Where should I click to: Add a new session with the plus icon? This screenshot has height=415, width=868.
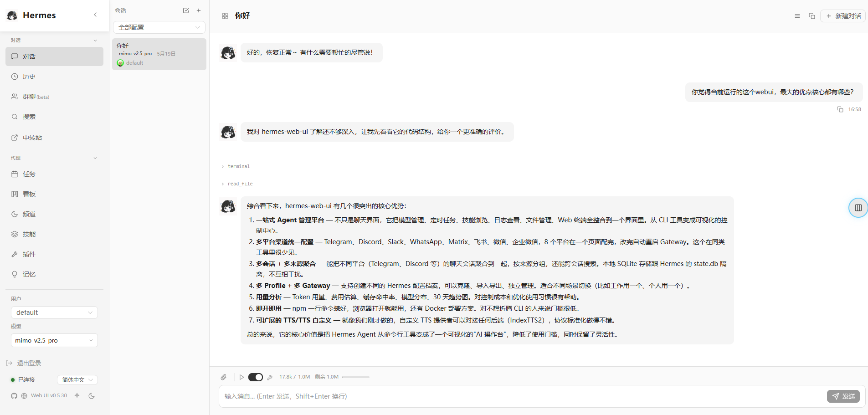(x=199, y=10)
